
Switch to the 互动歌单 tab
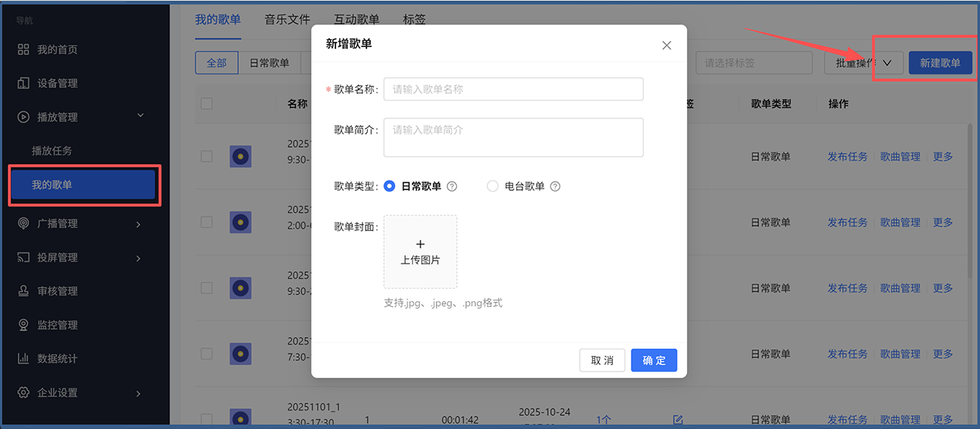pyautogui.click(x=356, y=19)
